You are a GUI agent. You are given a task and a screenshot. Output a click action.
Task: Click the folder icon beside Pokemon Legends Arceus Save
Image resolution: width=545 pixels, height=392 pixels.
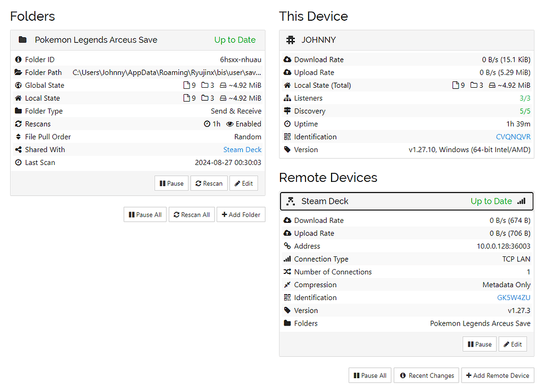(22, 40)
